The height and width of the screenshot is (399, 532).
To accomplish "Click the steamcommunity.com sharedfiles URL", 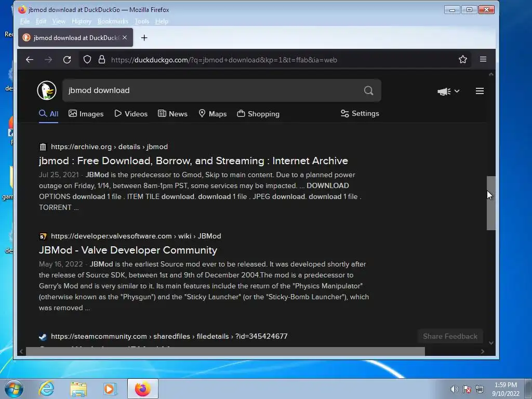I will pyautogui.click(x=169, y=336).
